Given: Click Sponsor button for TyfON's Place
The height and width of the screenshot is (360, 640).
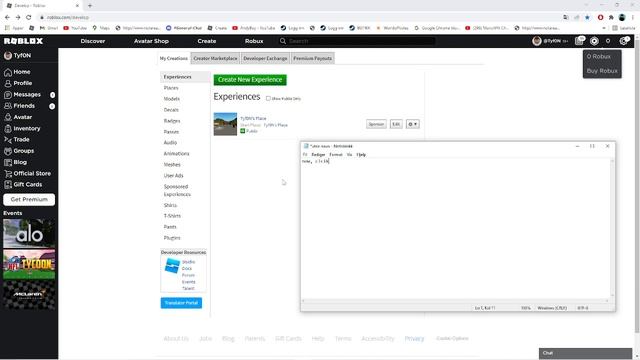Looking at the screenshot, I should click(376, 124).
